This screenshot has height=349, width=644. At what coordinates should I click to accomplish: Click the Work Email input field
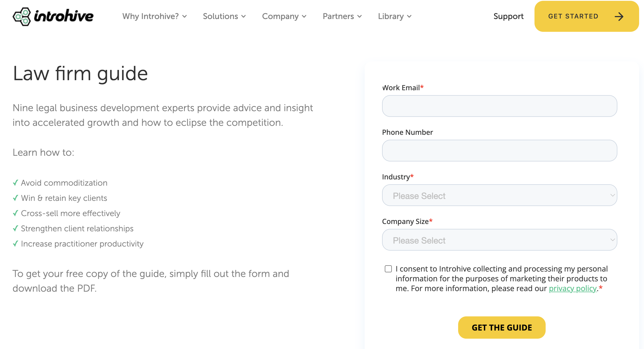[x=499, y=106]
